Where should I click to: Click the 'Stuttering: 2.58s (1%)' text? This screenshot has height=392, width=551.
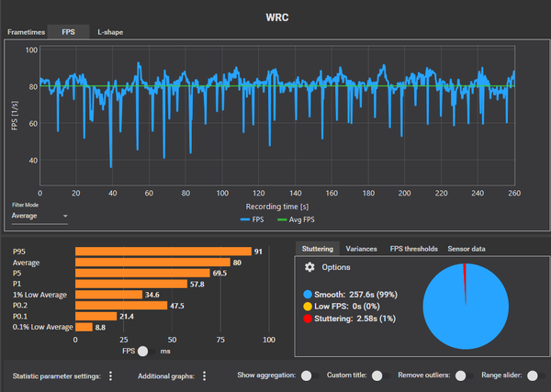(x=354, y=319)
